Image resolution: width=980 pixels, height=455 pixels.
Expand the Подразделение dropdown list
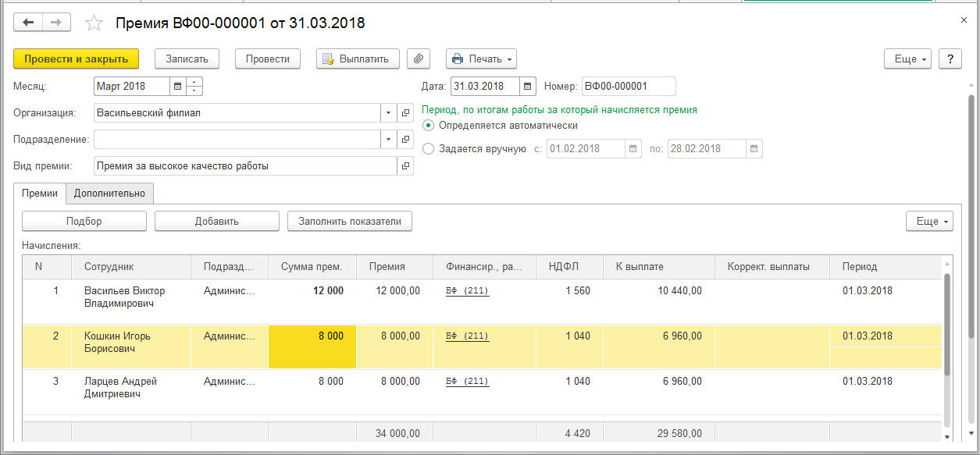click(388, 140)
